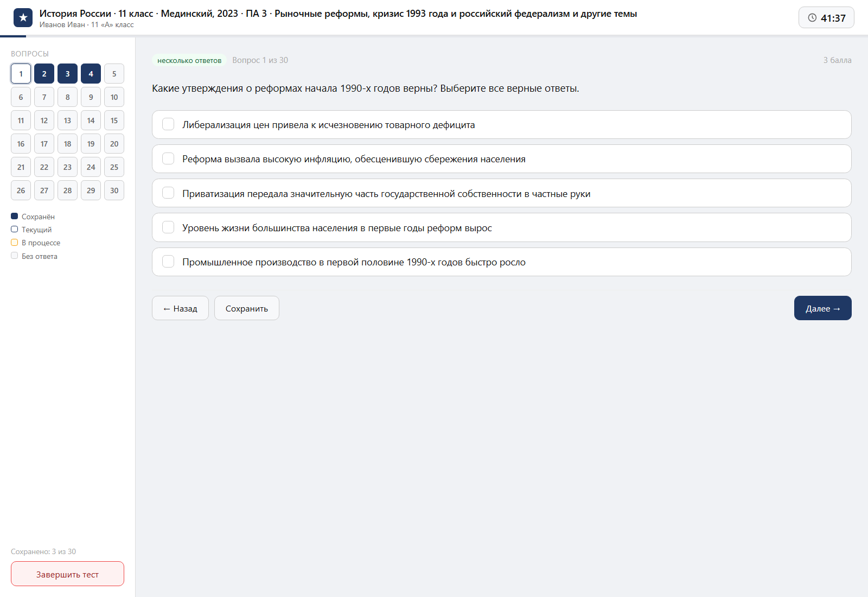The width and height of the screenshot is (868, 597).
Task: Check 'Либерализация цен привела к исчезновению' option
Action: coord(168,124)
